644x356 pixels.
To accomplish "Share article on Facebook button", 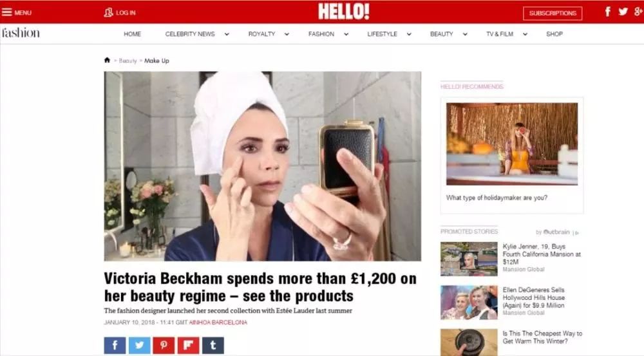I will (x=115, y=345).
